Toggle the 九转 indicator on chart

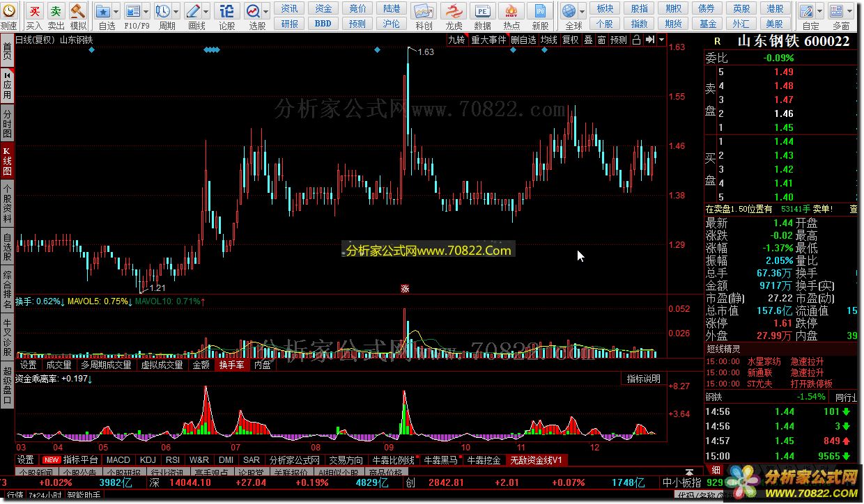coord(456,40)
